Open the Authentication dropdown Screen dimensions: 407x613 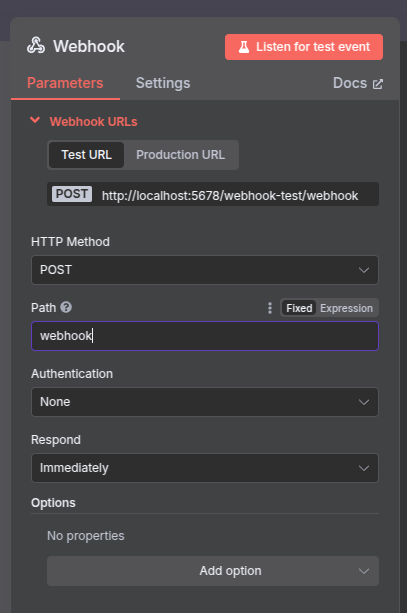[205, 402]
